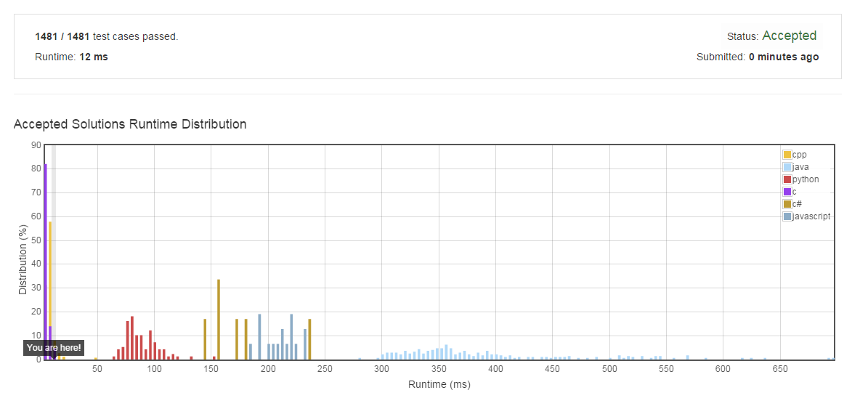The image size is (868, 398).
Task: Click the javascript bar near 192 ms
Action: [259, 337]
